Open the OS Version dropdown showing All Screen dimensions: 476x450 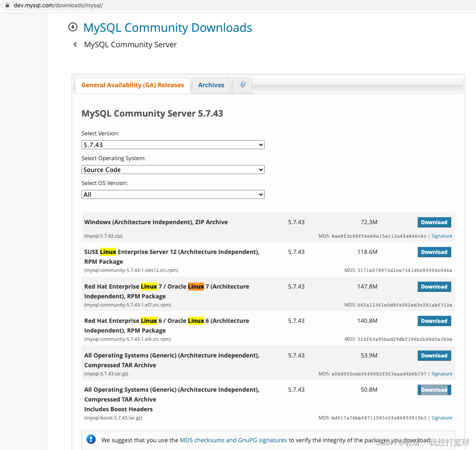click(x=173, y=194)
